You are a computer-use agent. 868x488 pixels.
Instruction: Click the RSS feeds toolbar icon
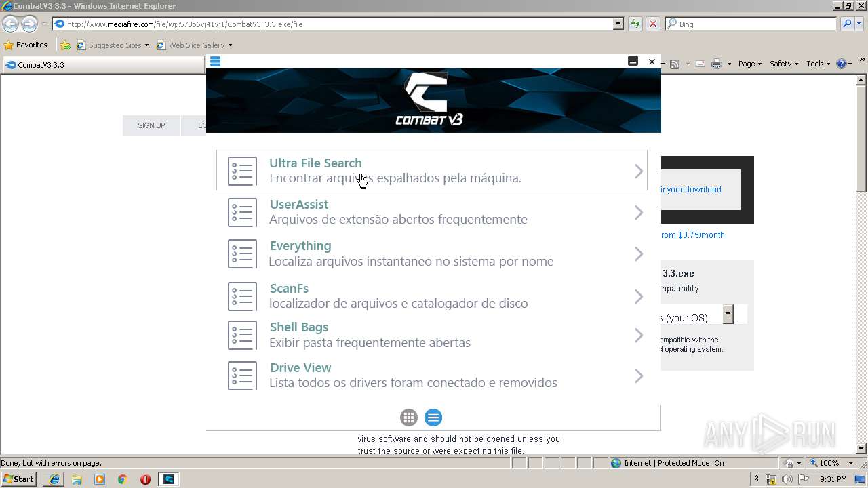675,64
